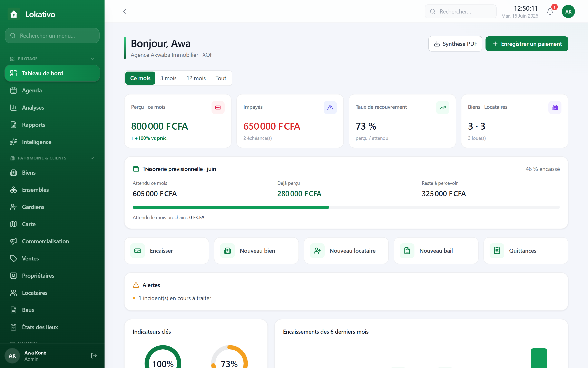Screen dimensions: 588x368
Task: Collapse the PATRIMOINE & CLIENTS section chevron
Action: [x=92, y=158]
